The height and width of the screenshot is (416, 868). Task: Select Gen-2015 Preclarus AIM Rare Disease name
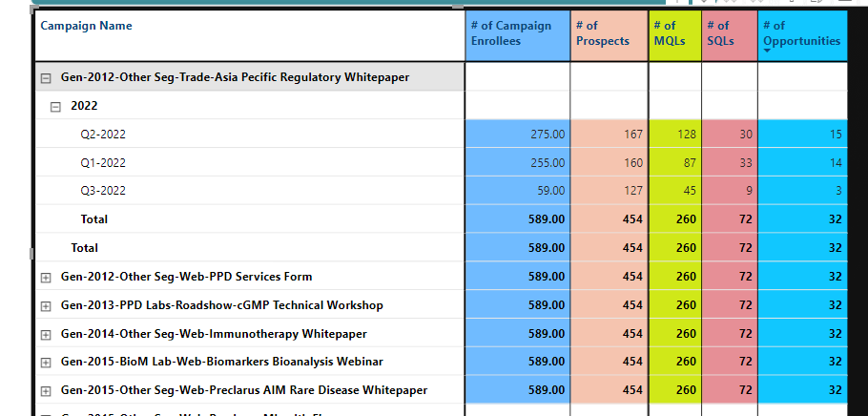(x=244, y=390)
